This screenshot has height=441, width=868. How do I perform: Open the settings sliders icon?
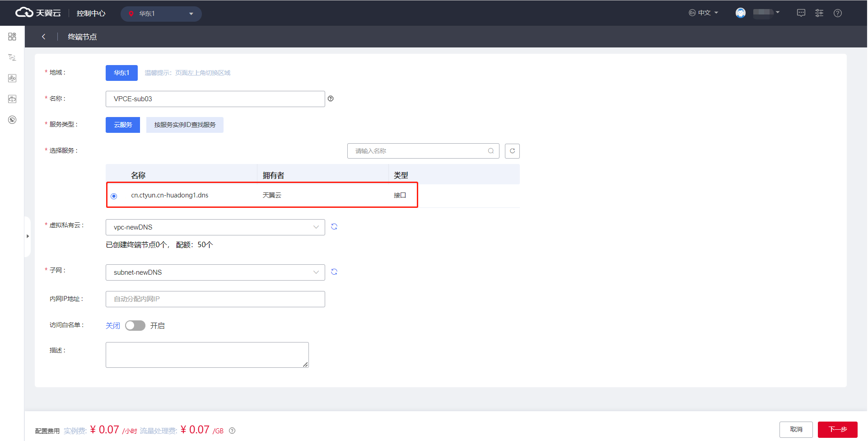[819, 13]
